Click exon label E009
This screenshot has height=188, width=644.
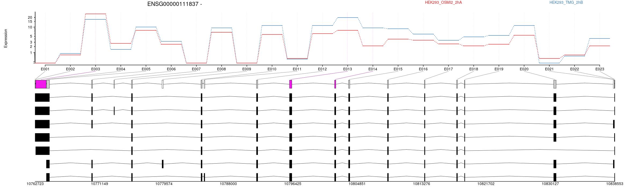pyautogui.click(x=247, y=69)
